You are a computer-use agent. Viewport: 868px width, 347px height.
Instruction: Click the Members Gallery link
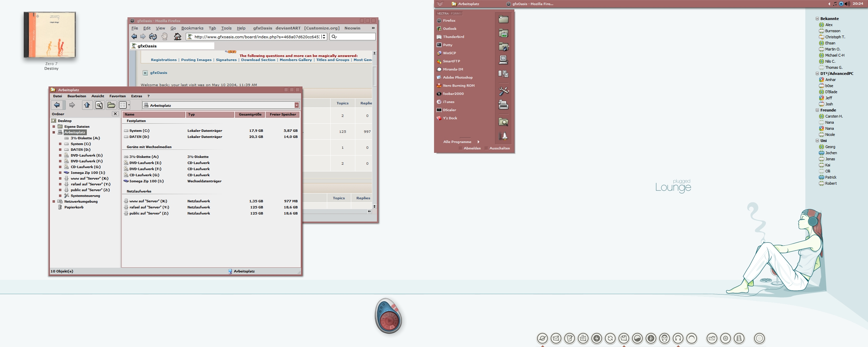click(x=296, y=60)
